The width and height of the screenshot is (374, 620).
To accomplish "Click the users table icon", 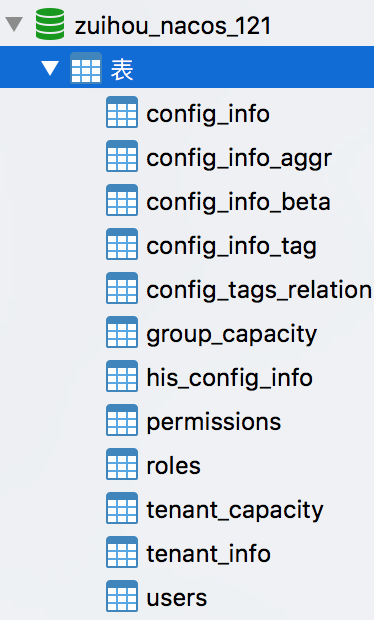I will (122, 596).
